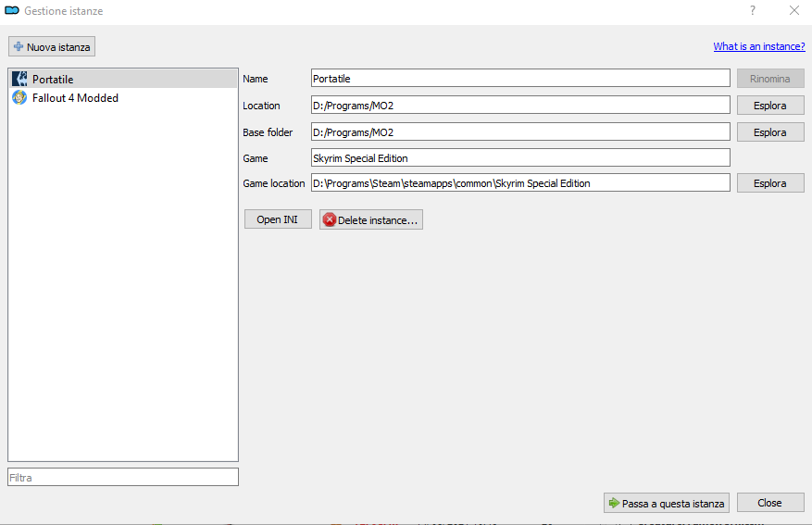Click the Skyrim icon beside Portatile

pyautogui.click(x=19, y=79)
